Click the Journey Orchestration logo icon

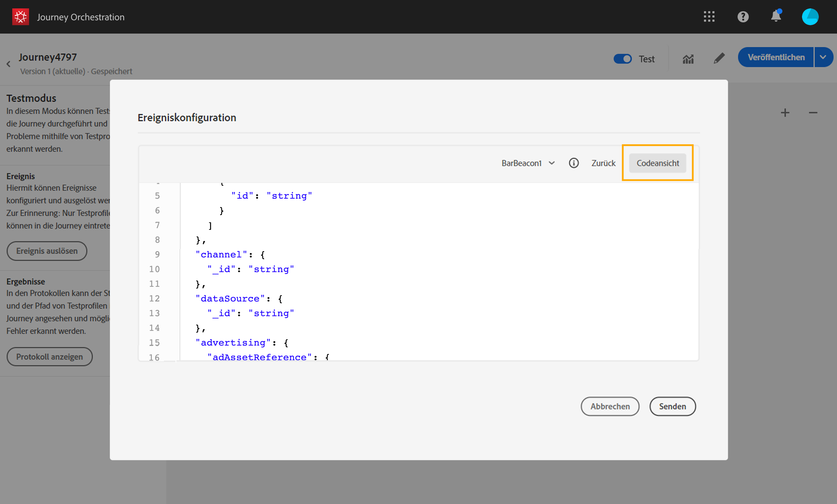click(x=21, y=17)
